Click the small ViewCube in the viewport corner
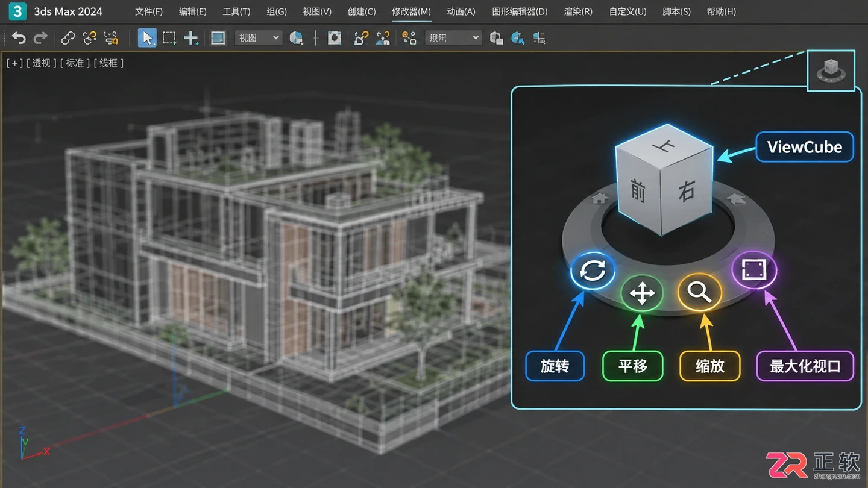The width and height of the screenshot is (868, 488). pos(831,70)
